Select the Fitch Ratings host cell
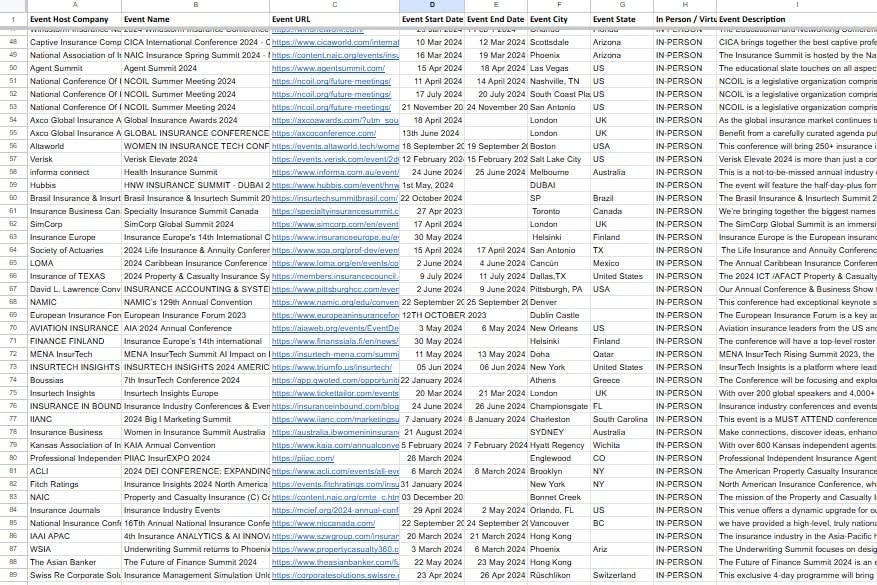 [74, 484]
